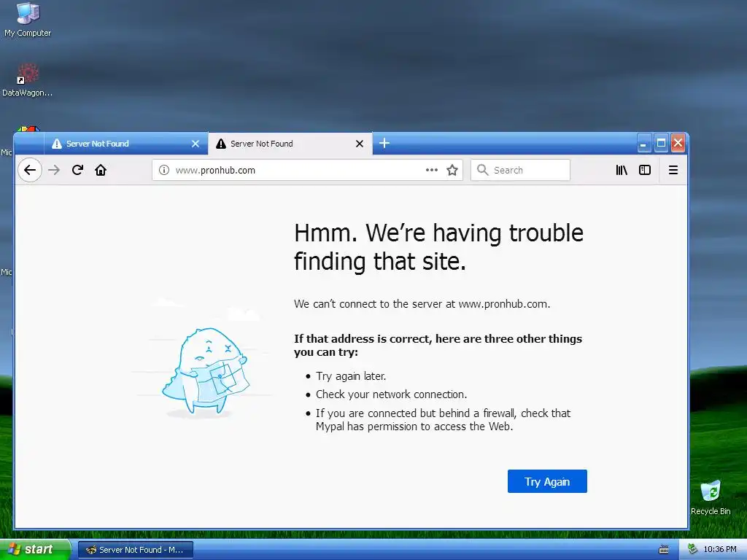Click the Try Again button
The width and height of the screenshot is (747, 560).
click(x=547, y=481)
